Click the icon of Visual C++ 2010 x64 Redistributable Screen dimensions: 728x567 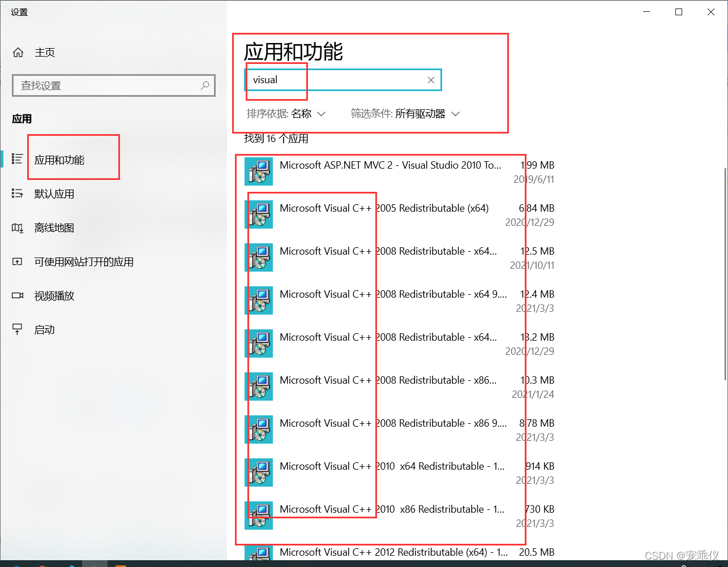(x=259, y=472)
